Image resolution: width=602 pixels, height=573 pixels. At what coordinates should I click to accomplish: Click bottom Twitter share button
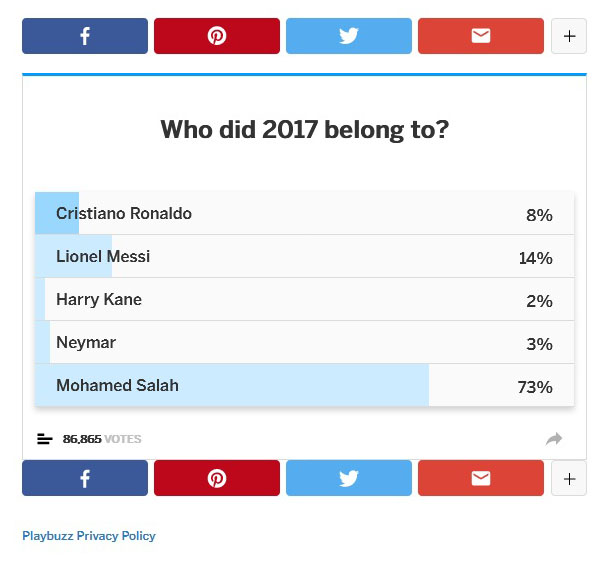(349, 478)
